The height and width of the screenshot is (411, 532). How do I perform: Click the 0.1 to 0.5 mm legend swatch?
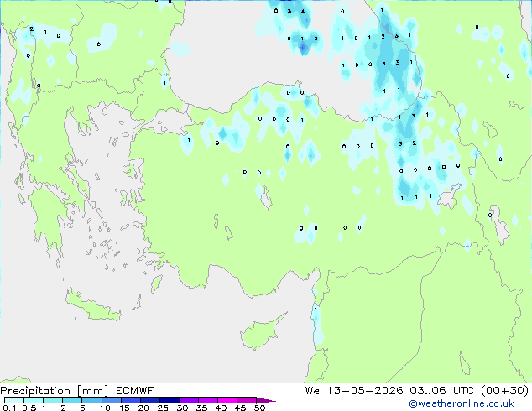click(14, 400)
